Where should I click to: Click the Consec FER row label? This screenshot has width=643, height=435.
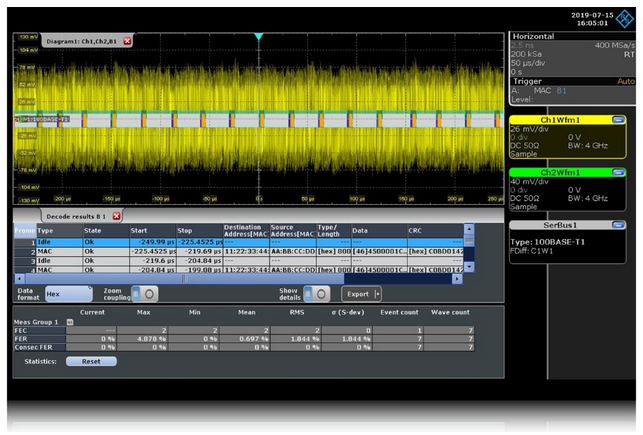click(40, 347)
